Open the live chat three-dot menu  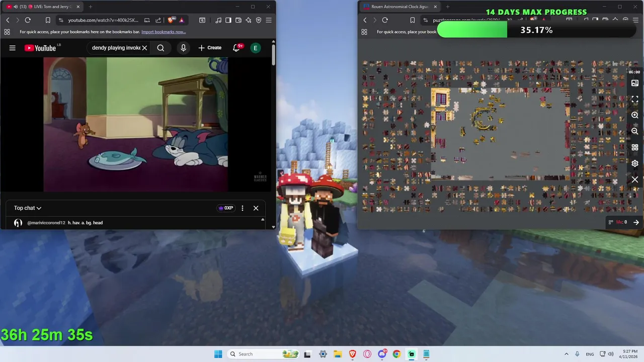click(243, 208)
